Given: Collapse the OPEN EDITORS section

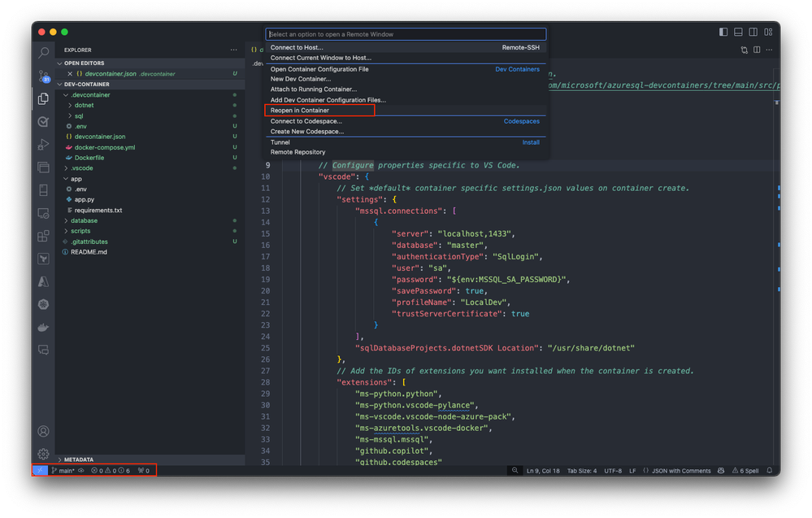Looking at the screenshot, I should tap(150, 63).
